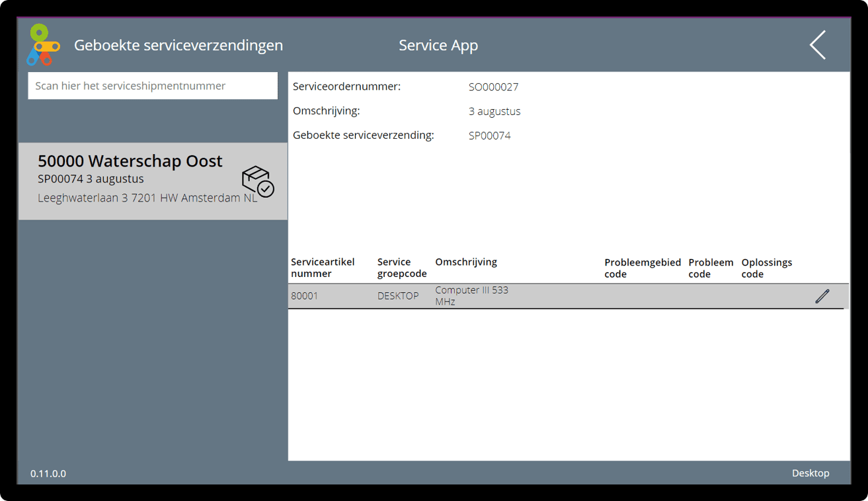
Task: Click the SP00074 value in details
Action: (x=490, y=135)
